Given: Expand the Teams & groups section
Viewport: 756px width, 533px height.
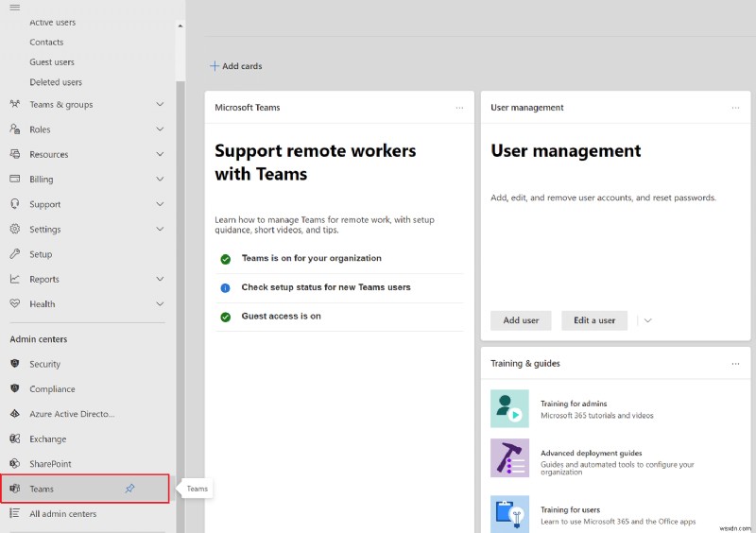Looking at the screenshot, I should (160, 105).
